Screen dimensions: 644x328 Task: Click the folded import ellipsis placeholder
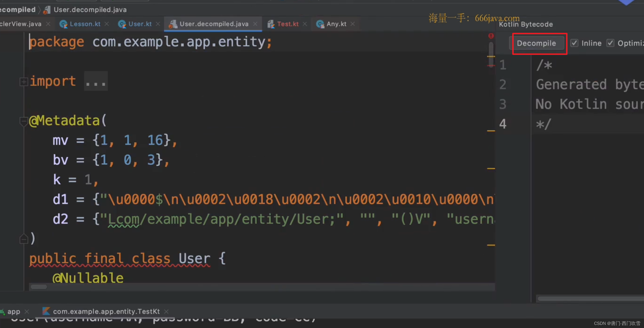96,82
